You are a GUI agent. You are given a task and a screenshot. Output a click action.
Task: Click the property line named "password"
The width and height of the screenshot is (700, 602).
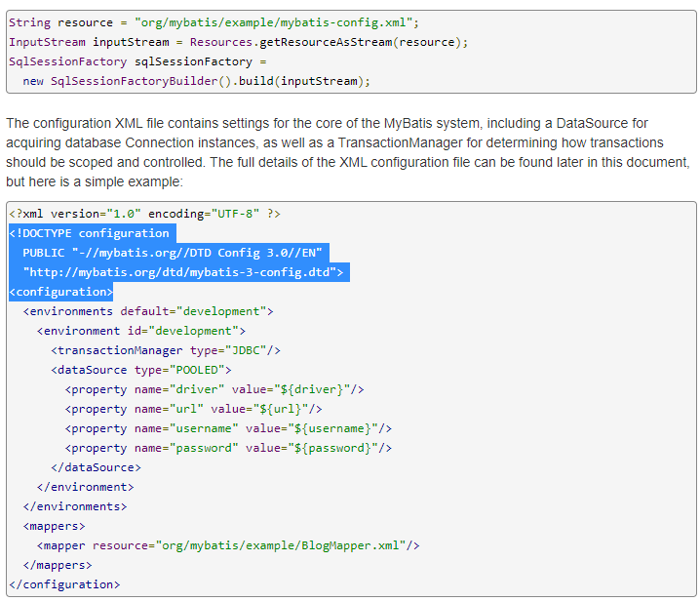pos(228,448)
